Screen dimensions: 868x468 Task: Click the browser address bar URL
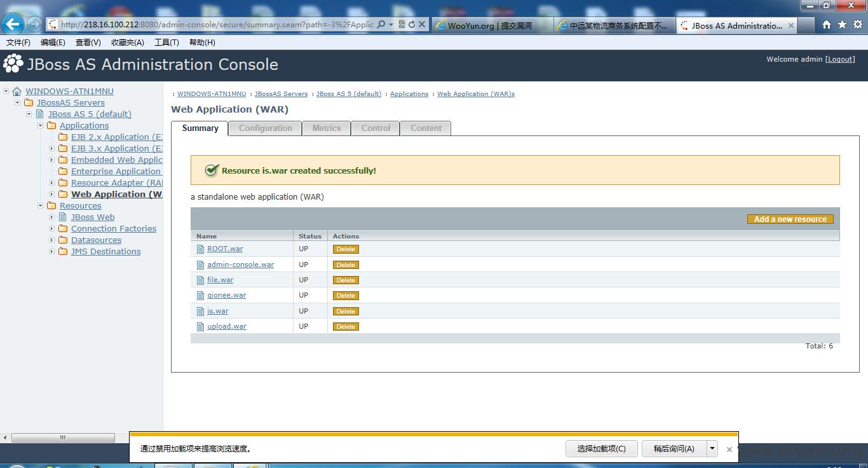[x=216, y=25]
